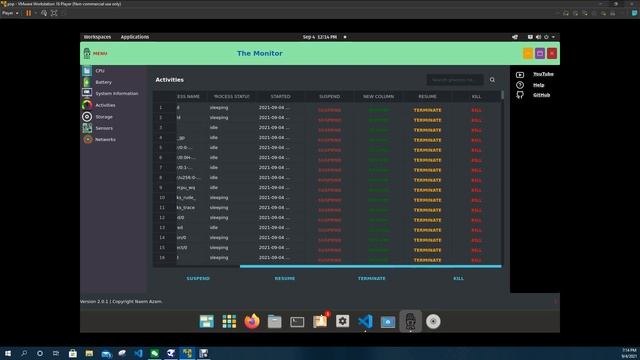
Task: Open the disc icon in the dock
Action: click(x=433, y=321)
